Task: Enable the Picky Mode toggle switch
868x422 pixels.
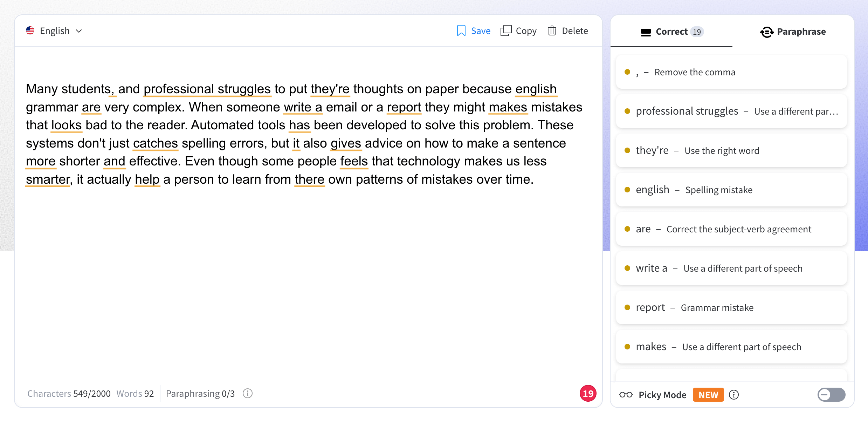Action: (x=831, y=395)
